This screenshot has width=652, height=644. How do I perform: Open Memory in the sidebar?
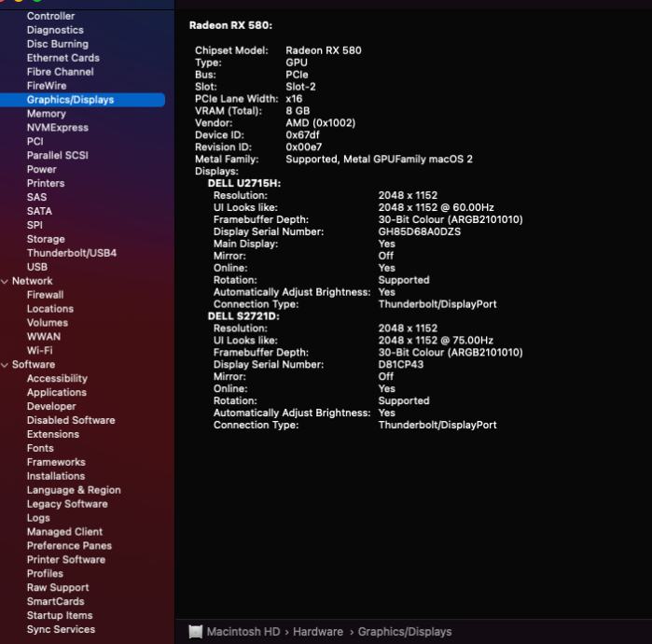(x=46, y=114)
